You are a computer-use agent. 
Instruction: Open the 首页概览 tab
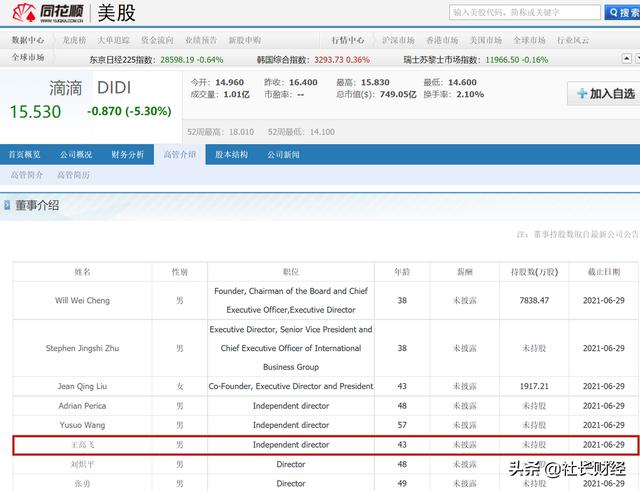[x=25, y=155]
